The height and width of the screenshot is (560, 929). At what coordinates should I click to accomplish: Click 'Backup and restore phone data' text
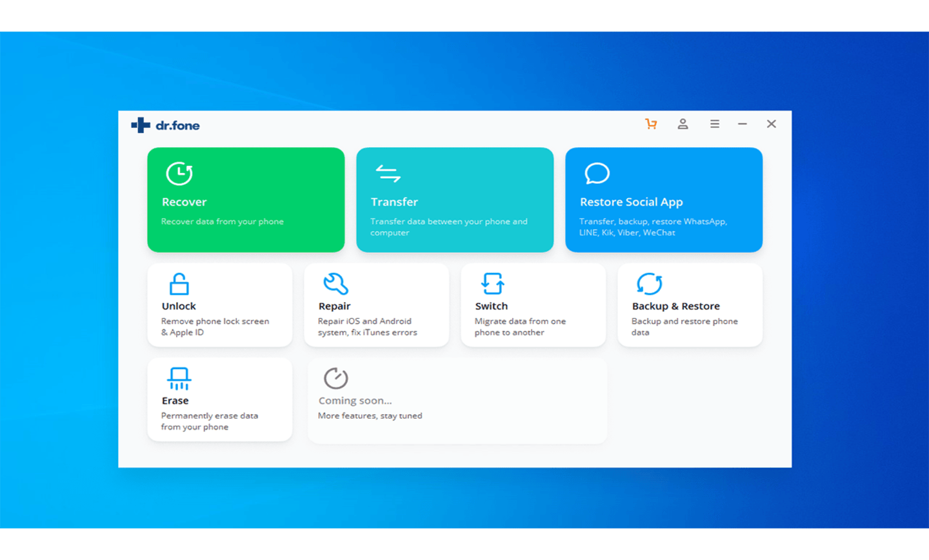tap(684, 327)
